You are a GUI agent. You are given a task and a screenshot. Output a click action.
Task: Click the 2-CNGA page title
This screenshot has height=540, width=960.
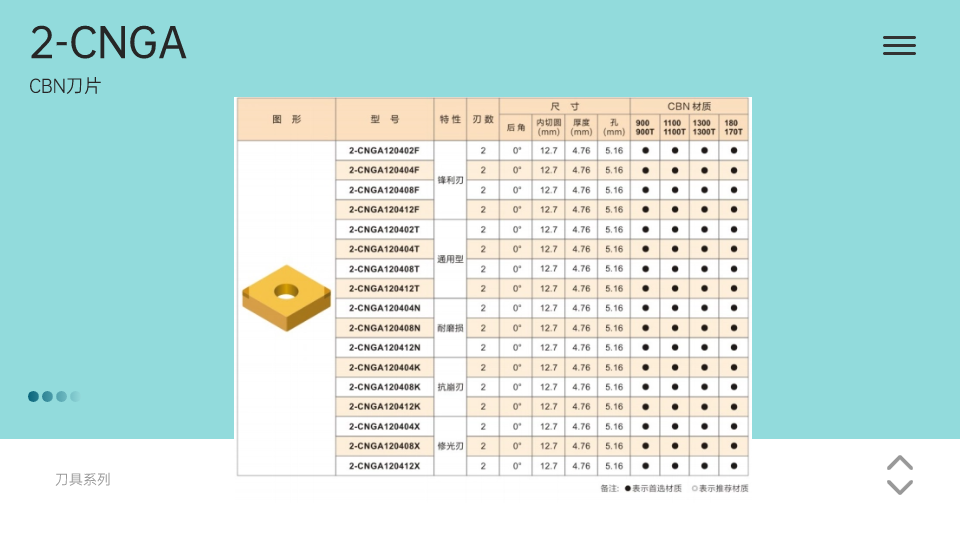click(x=108, y=43)
